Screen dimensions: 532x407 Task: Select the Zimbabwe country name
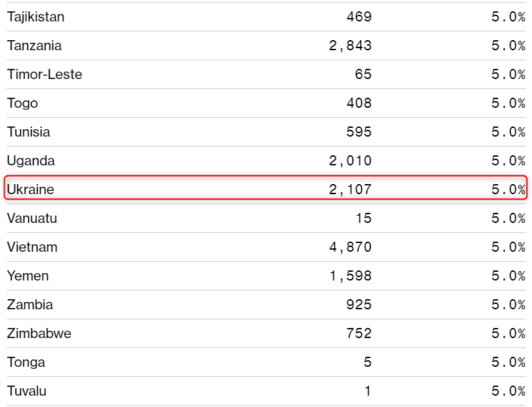[x=39, y=333]
